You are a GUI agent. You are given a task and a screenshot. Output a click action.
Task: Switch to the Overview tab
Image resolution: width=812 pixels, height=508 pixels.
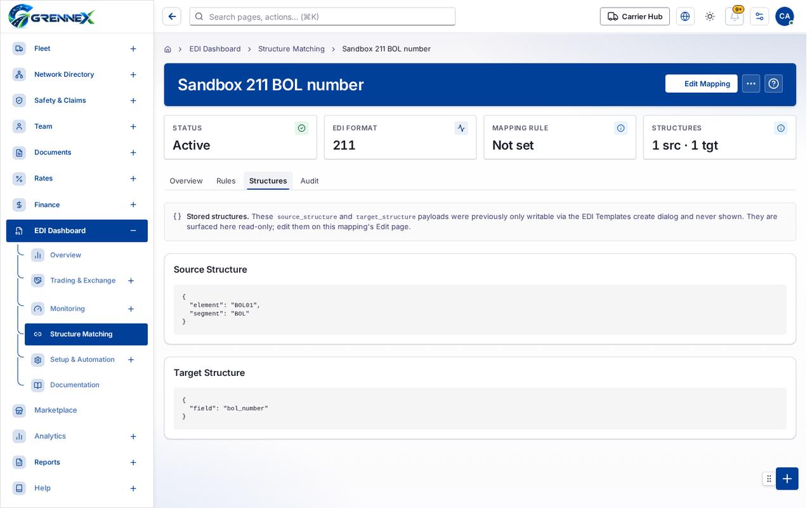pyautogui.click(x=186, y=181)
